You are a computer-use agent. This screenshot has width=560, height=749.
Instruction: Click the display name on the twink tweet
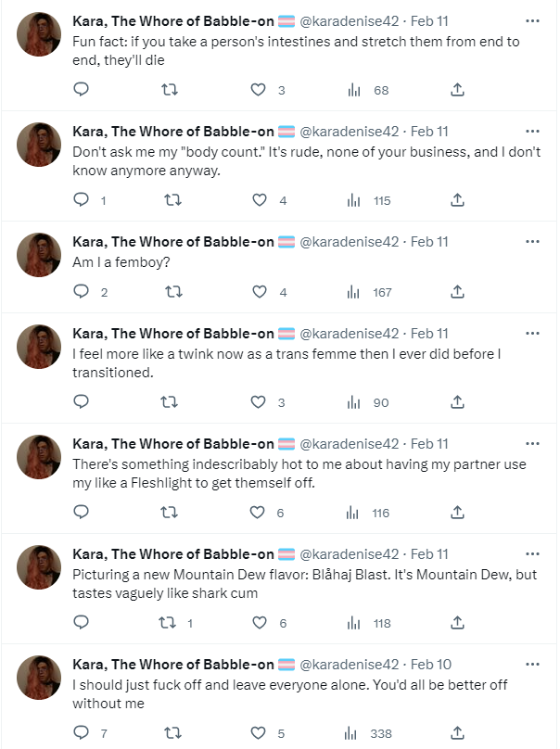point(172,334)
